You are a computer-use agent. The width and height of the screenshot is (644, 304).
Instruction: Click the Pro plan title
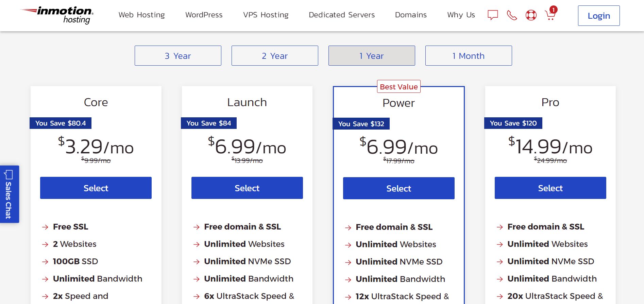[x=550, y=102]
